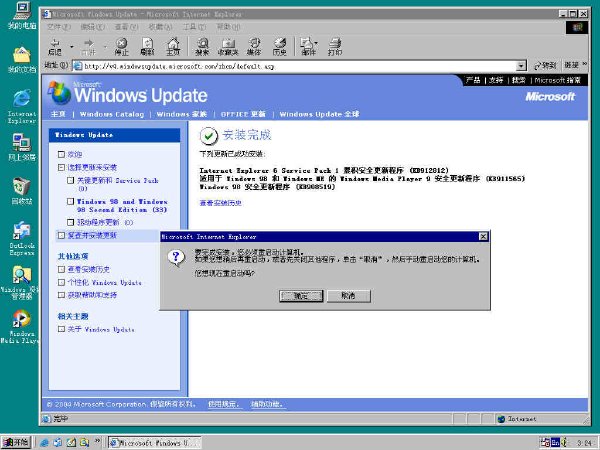Open the 搜索 (Search) toolbar icon
The width and height of the screenshot is (600, 450).
pos(202,47)
